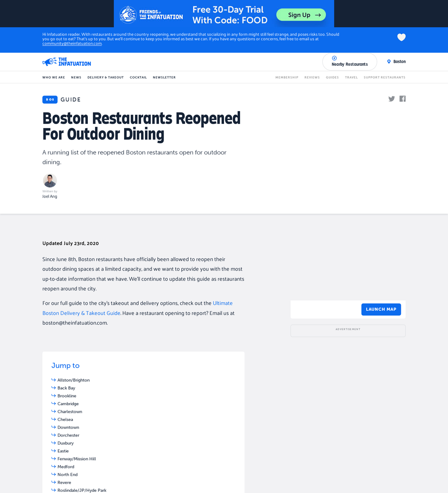Click the Jump to heading
This screenshot has width=448, height=493.
(x=66, y=366)
